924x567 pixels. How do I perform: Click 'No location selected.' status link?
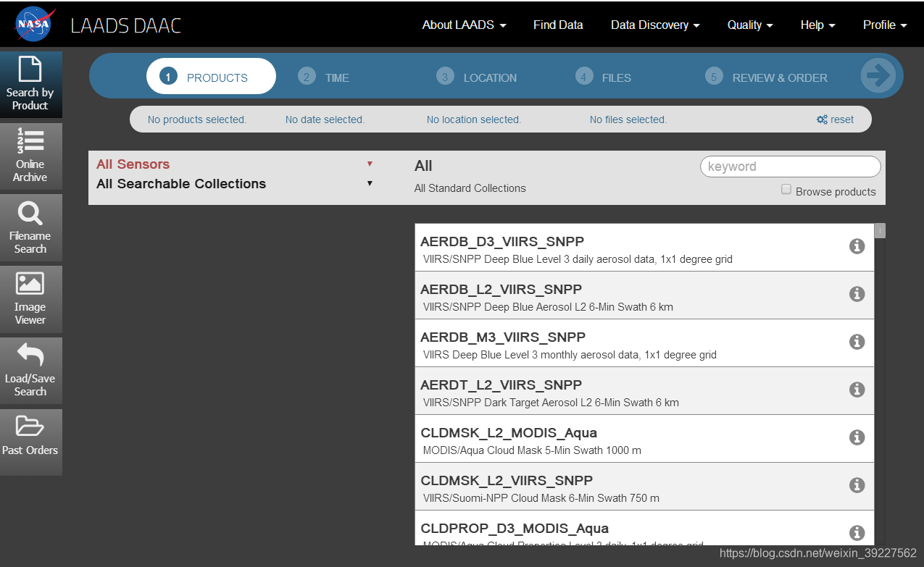click(x=474, y=119)
